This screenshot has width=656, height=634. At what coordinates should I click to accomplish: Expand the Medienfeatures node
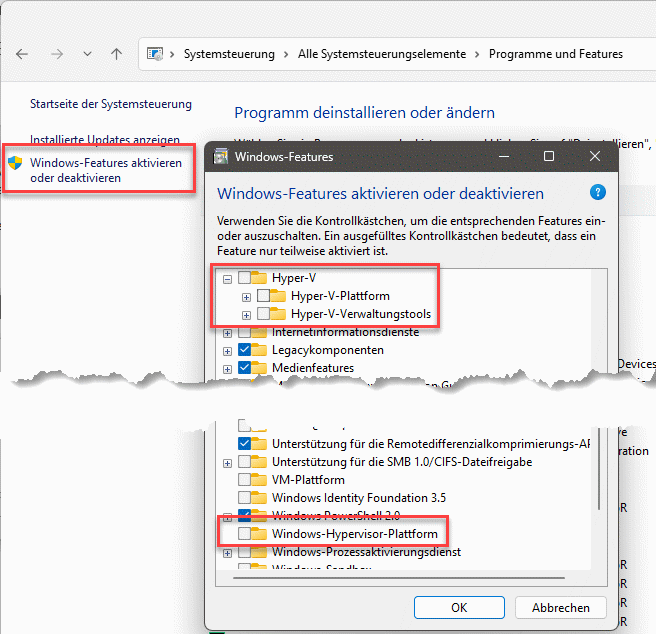(227, 369)
